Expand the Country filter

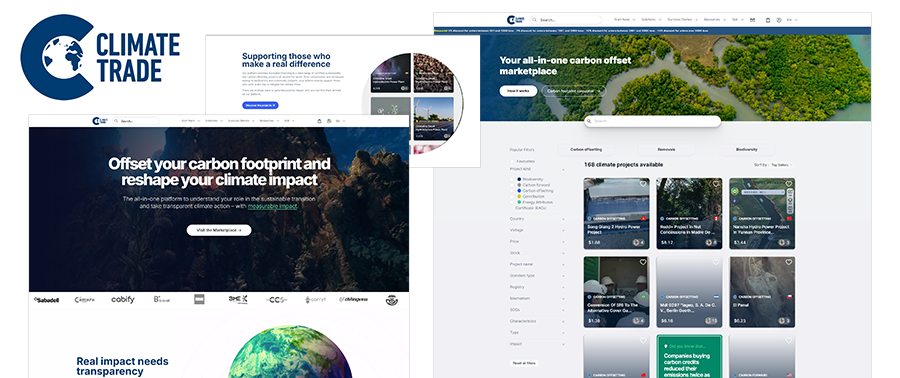click(x=537, y=219)
